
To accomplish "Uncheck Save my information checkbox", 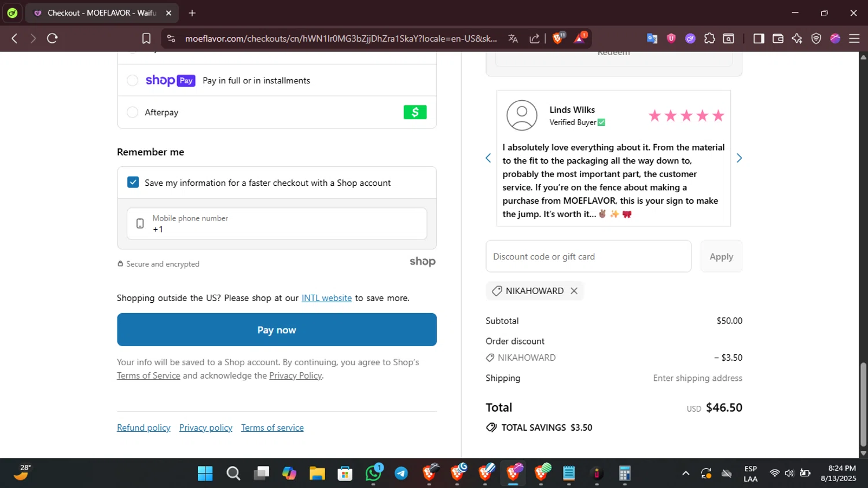I will coord(133,182).
